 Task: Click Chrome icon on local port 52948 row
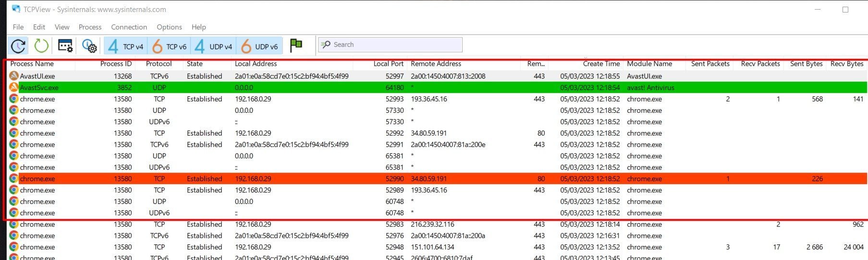click(14, 247)
